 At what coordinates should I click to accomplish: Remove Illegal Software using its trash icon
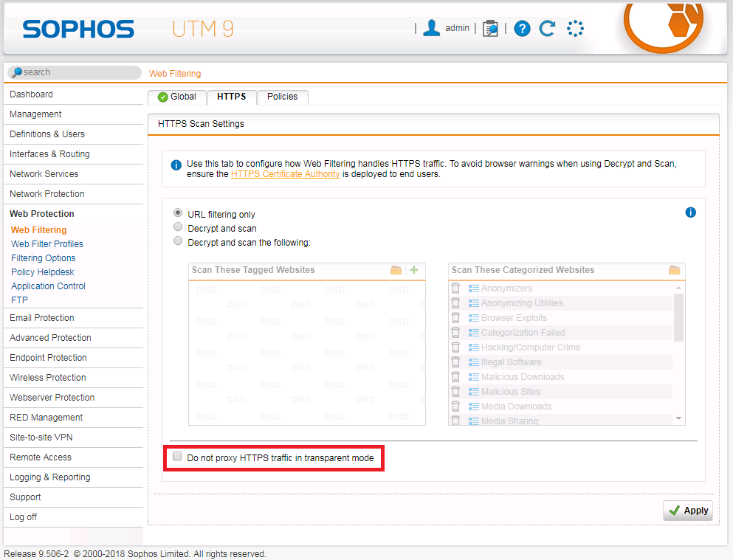[455, 362]
